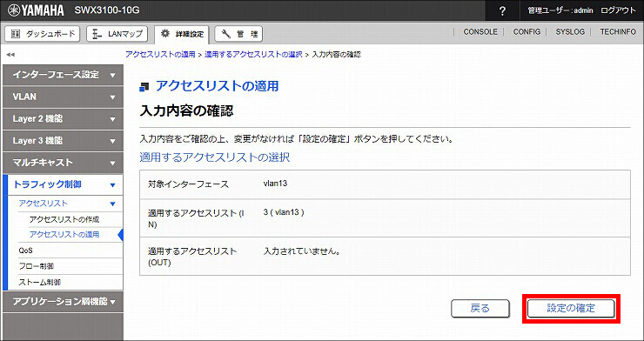Click the ログアウト link
Screen dimensions: 644x341
(618, 10)
